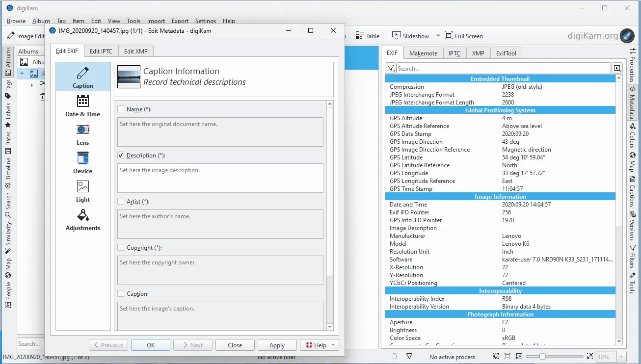Open Filters panel in right sidebar
This screenshot has width=641, height=364.
pyautogui.click(x=632, y=256)
